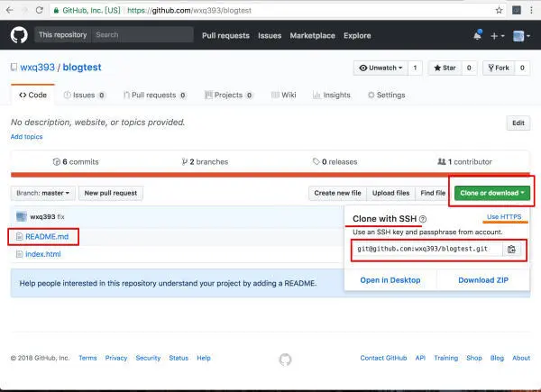
Task: Click the Edit description button
Action: click(518, 123)
